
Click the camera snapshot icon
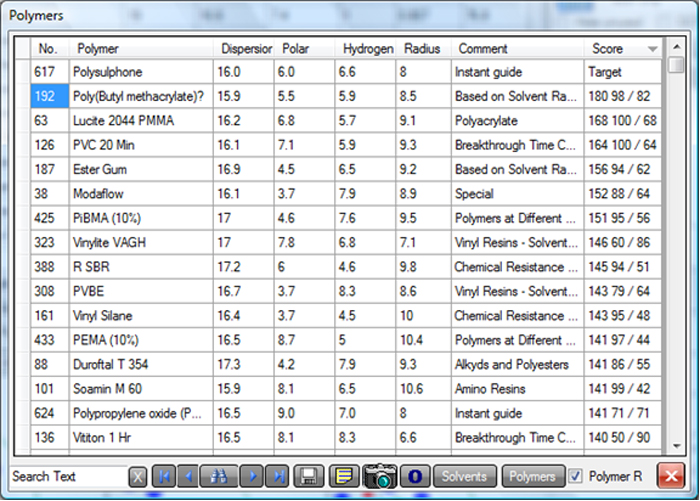pos(380,476)
